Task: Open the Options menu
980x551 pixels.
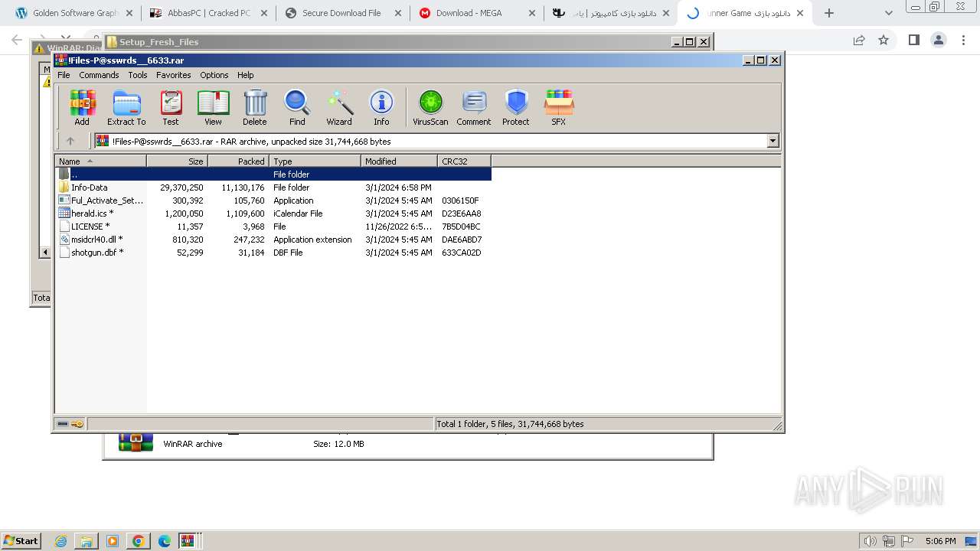Action: pos(214,75)
